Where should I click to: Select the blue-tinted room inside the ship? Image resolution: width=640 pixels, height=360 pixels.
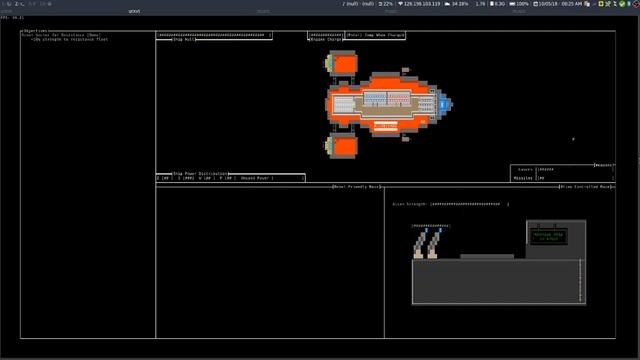(x=375, y=98)
